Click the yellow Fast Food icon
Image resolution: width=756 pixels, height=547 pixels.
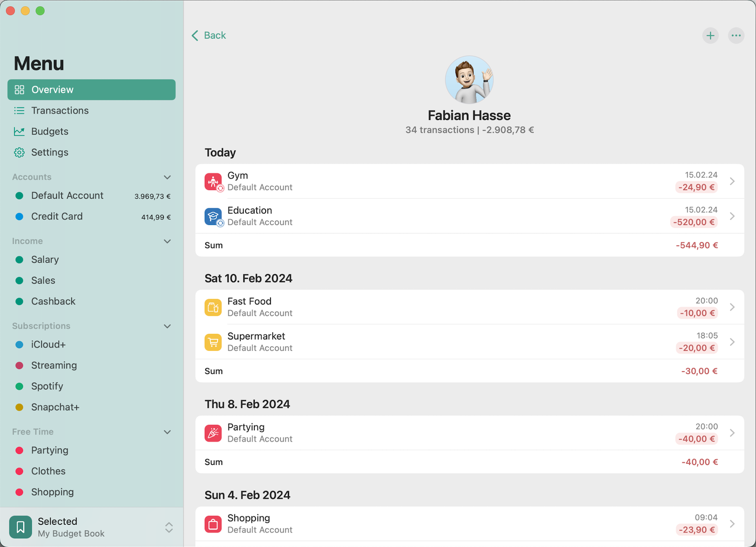click(213, 307)
